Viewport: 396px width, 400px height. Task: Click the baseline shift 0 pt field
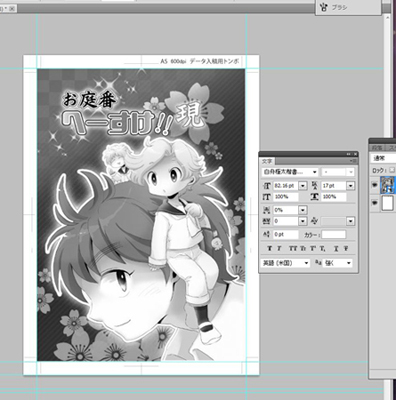click(x=286, y=235)
